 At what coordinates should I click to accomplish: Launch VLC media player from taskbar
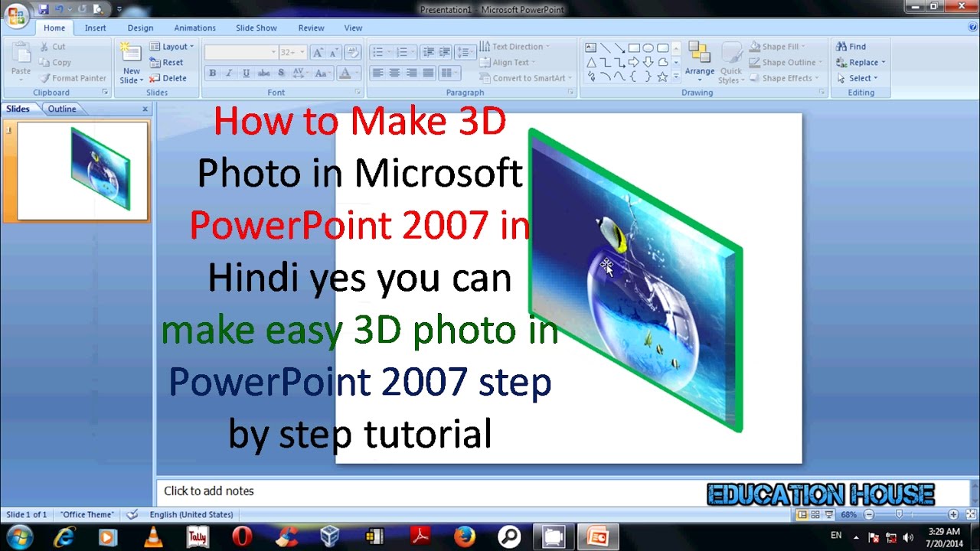[x=154, y=536]
